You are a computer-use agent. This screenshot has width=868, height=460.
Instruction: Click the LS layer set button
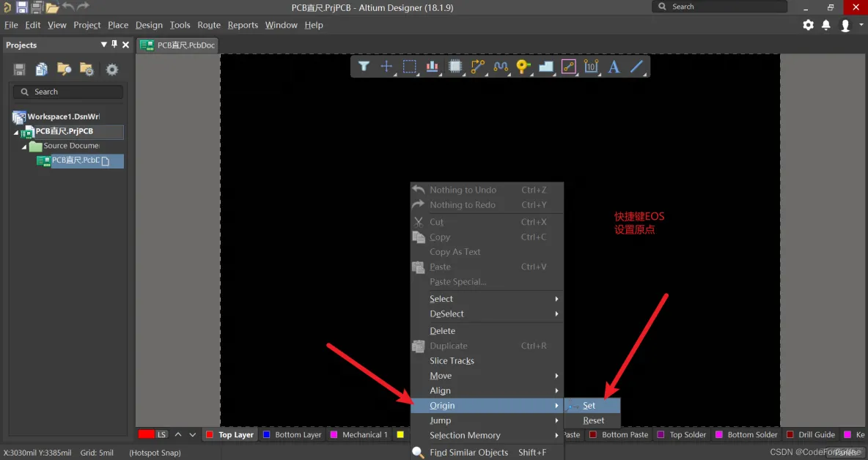[x=161, y=434]
